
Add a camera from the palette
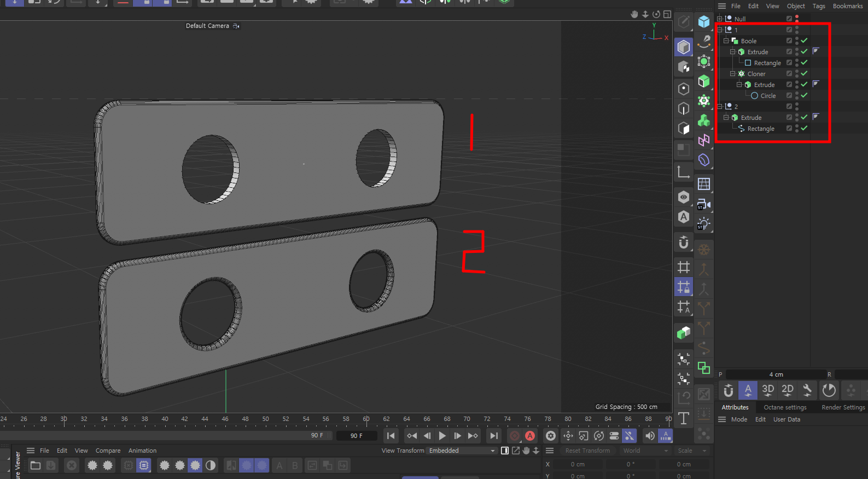tap(704, 204)
